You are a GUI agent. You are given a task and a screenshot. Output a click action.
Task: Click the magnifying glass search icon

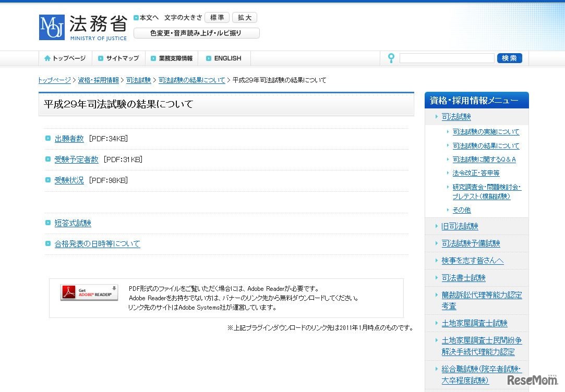coord(391,58)
